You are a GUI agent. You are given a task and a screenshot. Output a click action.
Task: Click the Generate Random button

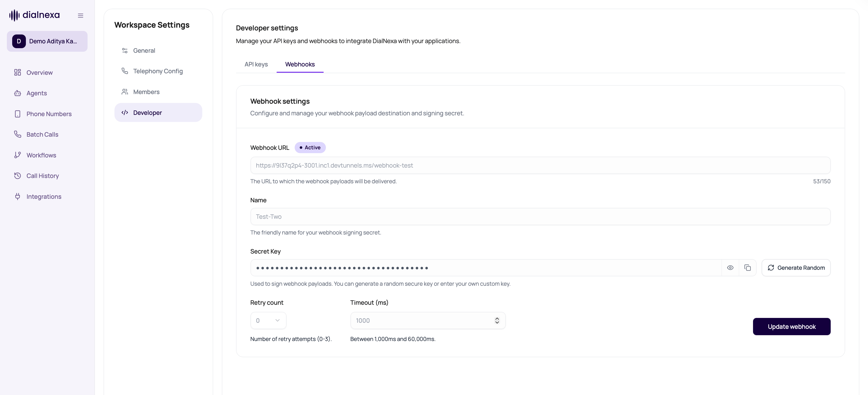(x=796, y=268)
